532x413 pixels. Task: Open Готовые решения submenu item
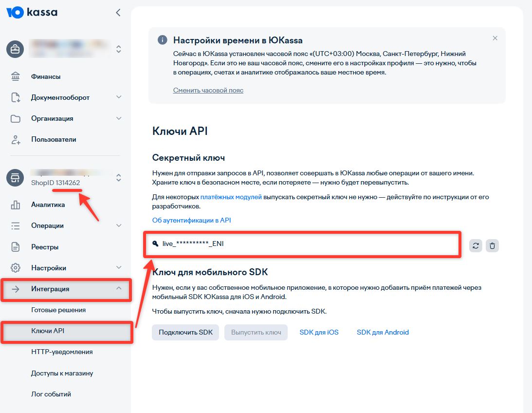[58, 310]
